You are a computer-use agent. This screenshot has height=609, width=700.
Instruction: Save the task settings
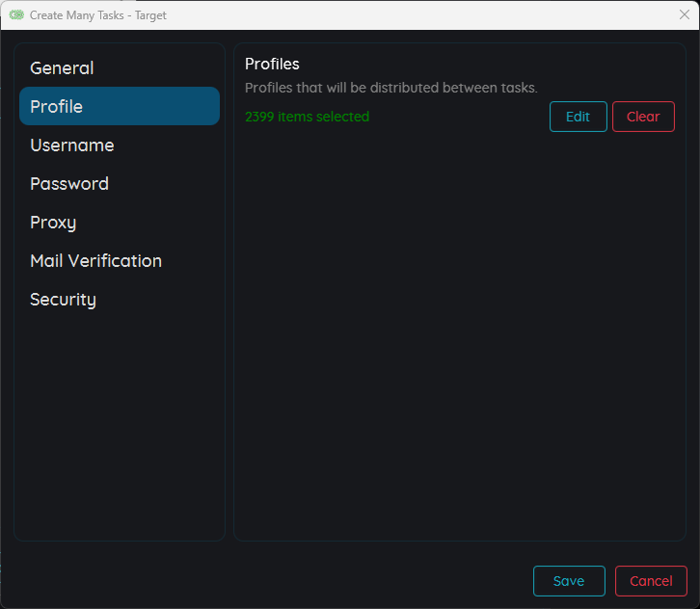click(x=569, y=581)
